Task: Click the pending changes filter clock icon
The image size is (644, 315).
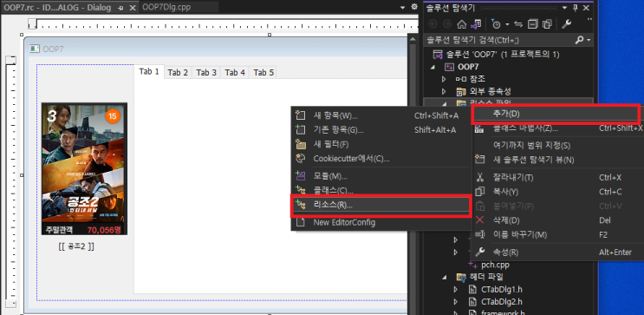Action: (496, 24)
